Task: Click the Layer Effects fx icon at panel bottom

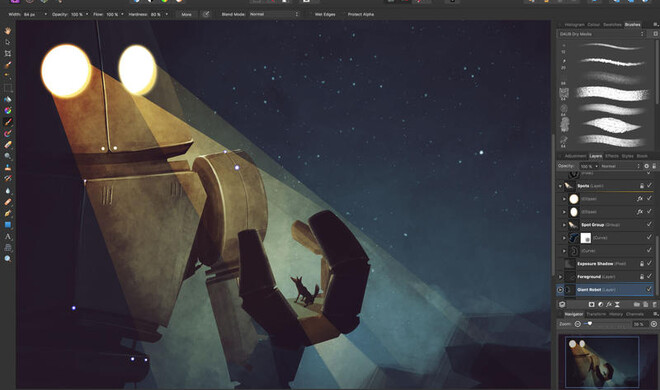Action: (609, 304)
